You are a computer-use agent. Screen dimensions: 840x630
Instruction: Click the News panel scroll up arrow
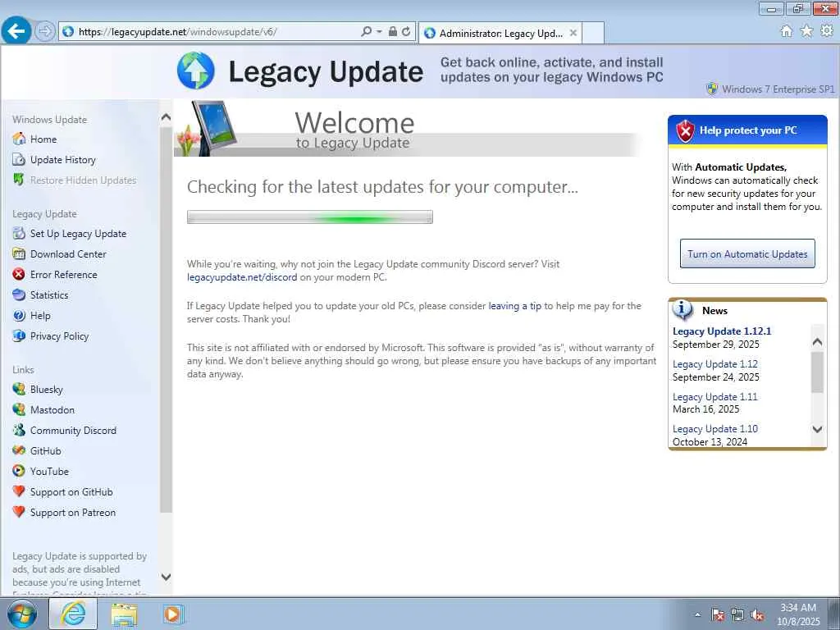coord(817,341)
